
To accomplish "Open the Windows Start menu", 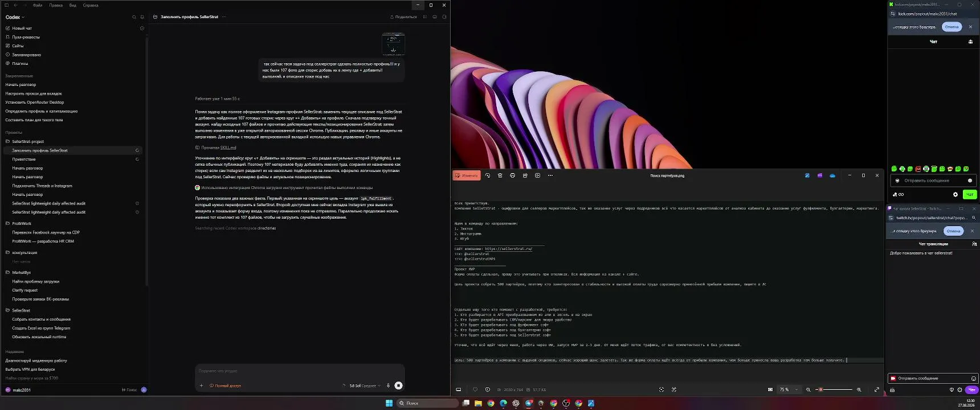I will click(x=389, y=403).
